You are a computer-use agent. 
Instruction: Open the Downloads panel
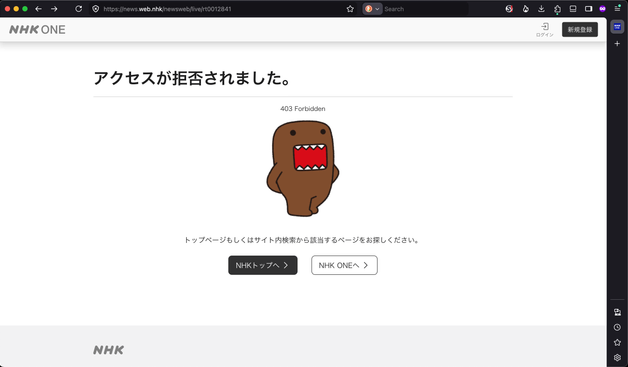click(541, 9)
